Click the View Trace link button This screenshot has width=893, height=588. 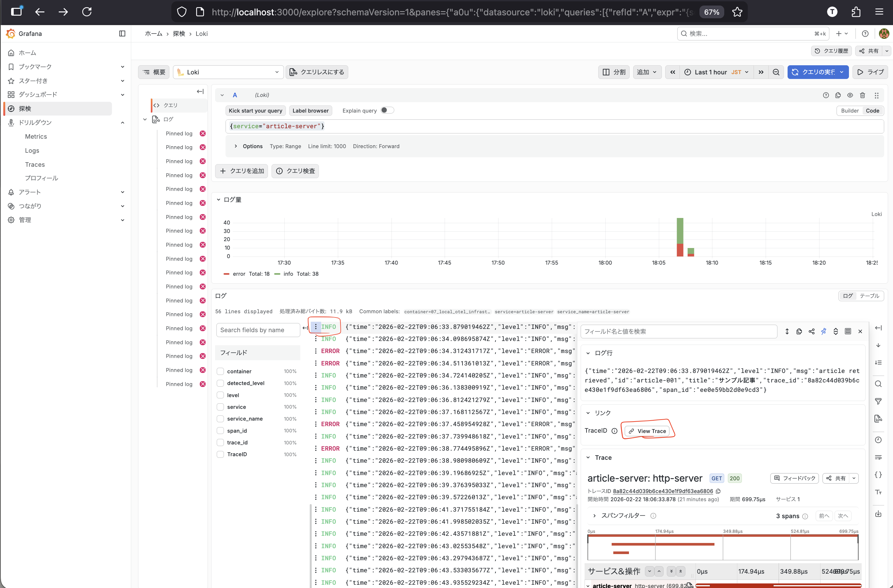coord(648,431)
